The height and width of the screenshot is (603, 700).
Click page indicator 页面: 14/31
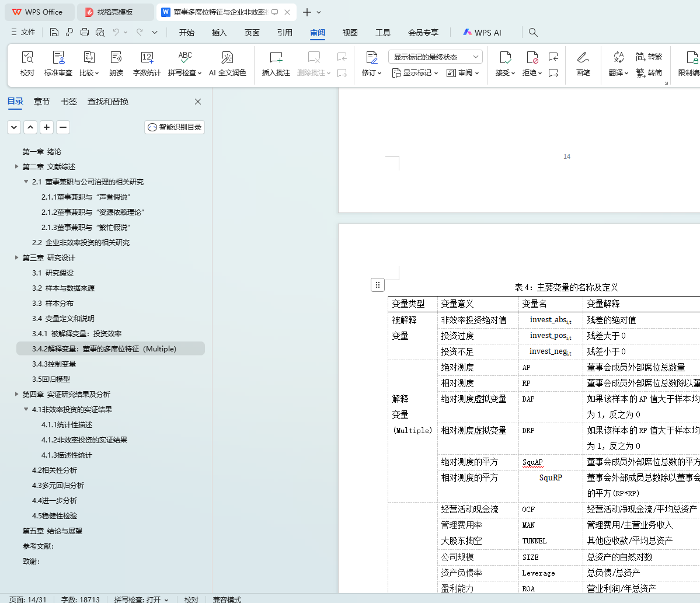[x=27, y=599]
